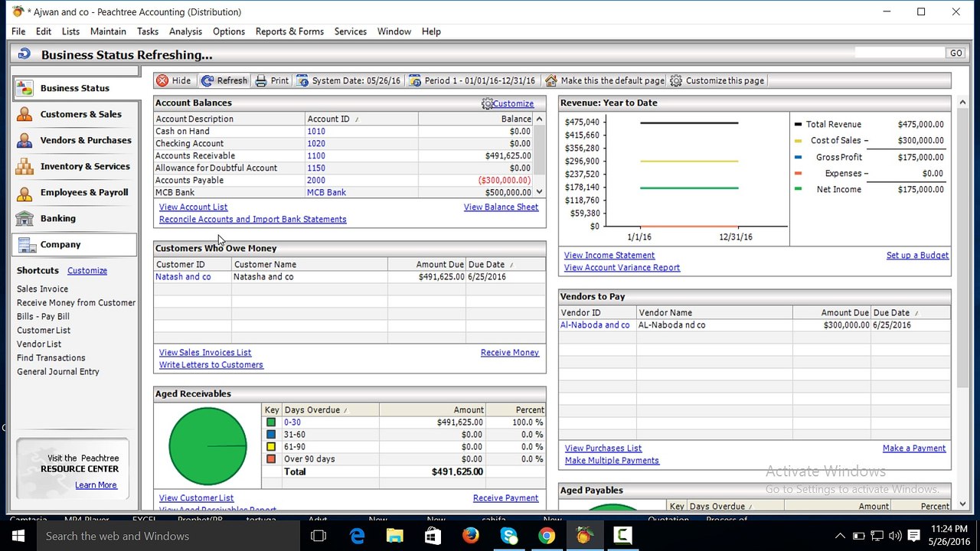Image resolution: width=980 pixels, height=551 pixels.
Task: Customize the Account Balances panel
Action: [x=508, y=103]
